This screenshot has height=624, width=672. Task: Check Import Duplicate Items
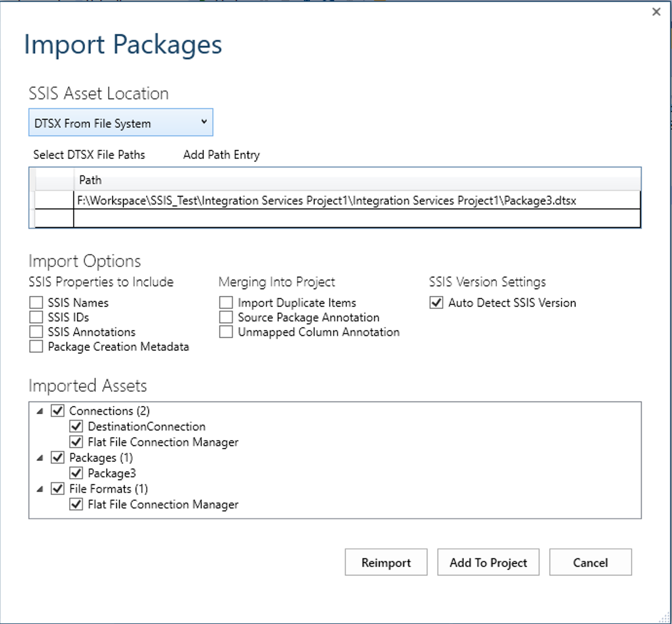226,302
